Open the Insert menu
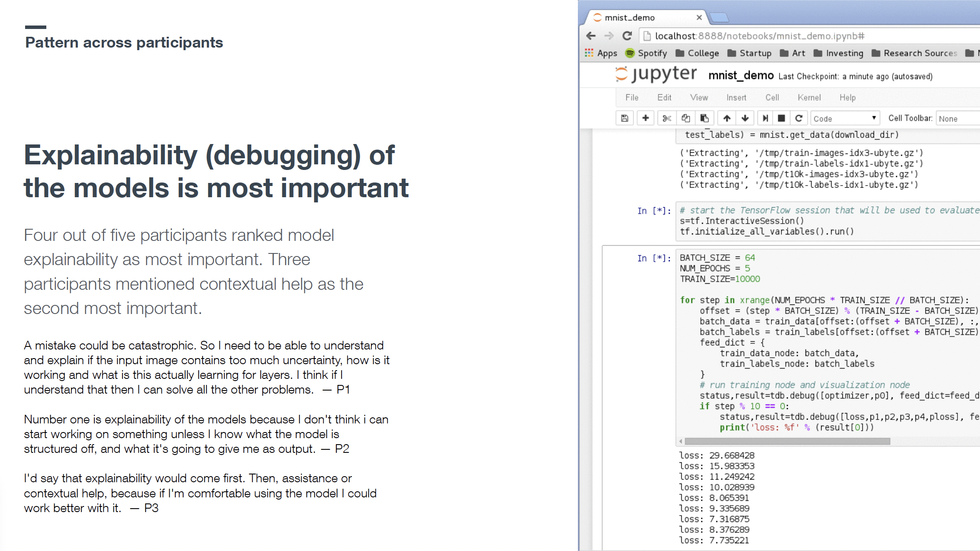 click(x=736, y=98)
